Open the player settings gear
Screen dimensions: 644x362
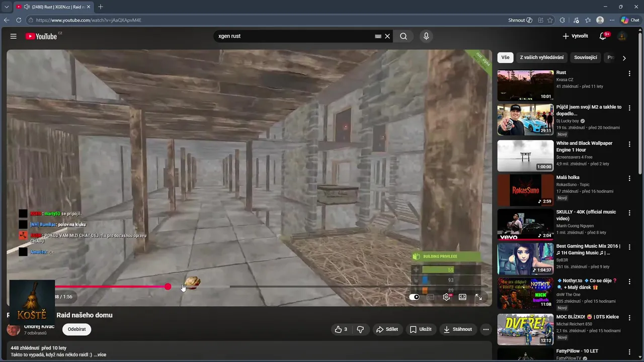(x=446, y=297)
